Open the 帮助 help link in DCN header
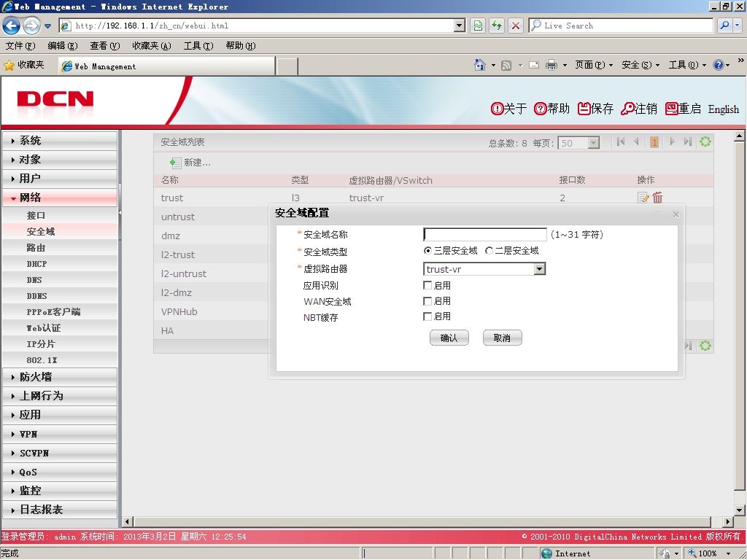This screenshot has width=747, height=560. coord(551,109)
